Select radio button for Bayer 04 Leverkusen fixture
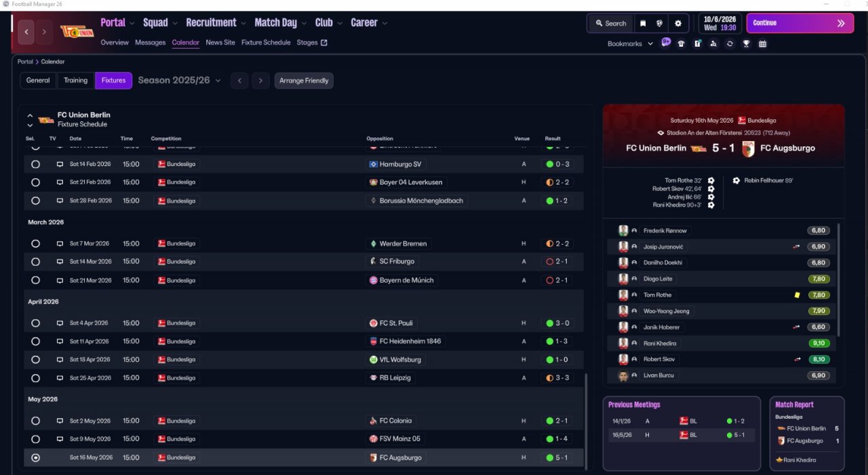Image resolution: width=868 pixels, height=475 pixels. click(x=35, y=182)
